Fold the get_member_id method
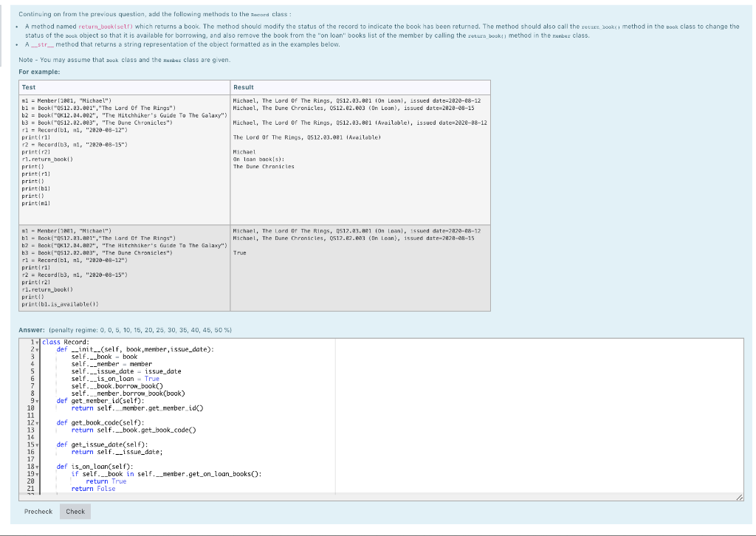The height and width of the screenshot is (536, 756). pos(38,401)
